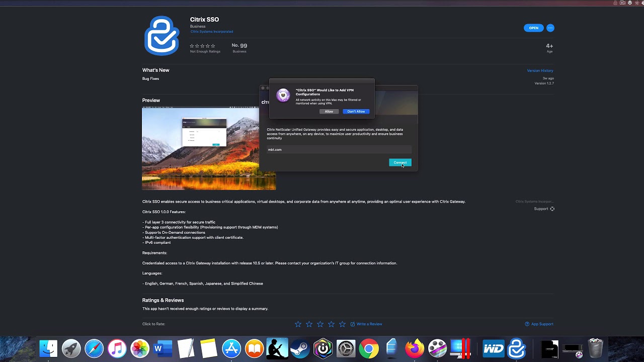644x362 pixels.
Task: Click the 'No. 99' Business ranking text
Action: click(x=239, y=46)
